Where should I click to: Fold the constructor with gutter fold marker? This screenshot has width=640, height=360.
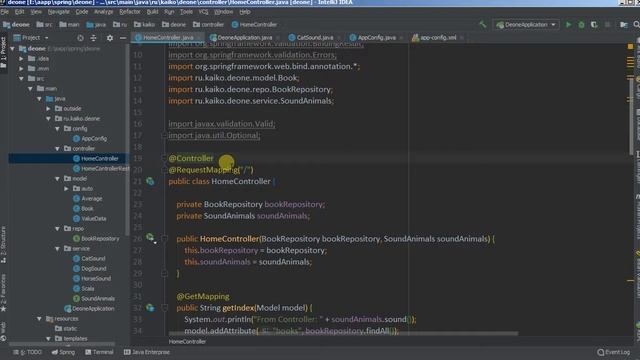[164, 238]
